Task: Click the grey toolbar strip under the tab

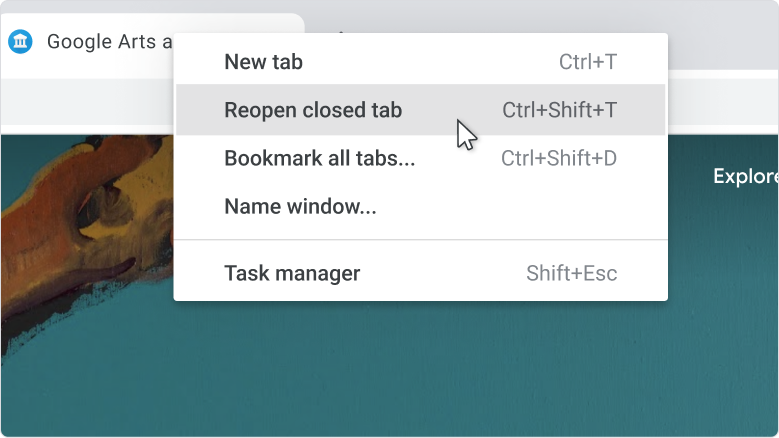Action: pyautogui.click(x=87, y=102)
